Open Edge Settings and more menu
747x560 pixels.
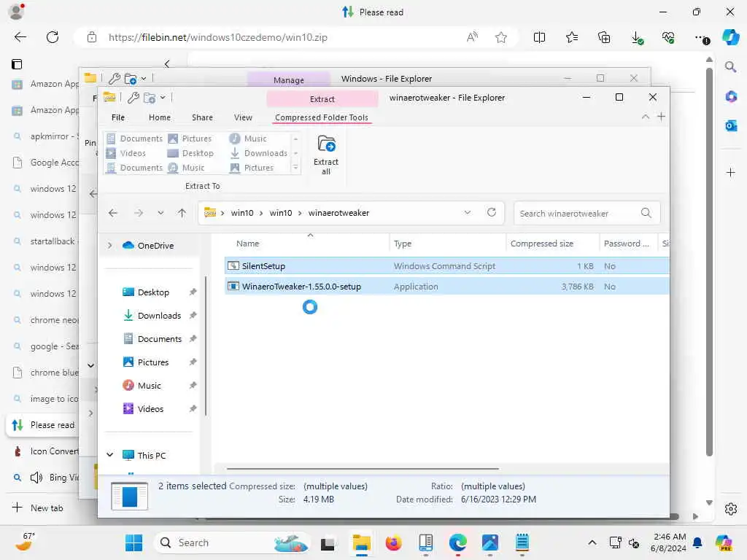pyautogui.click(x=701, y=38)
